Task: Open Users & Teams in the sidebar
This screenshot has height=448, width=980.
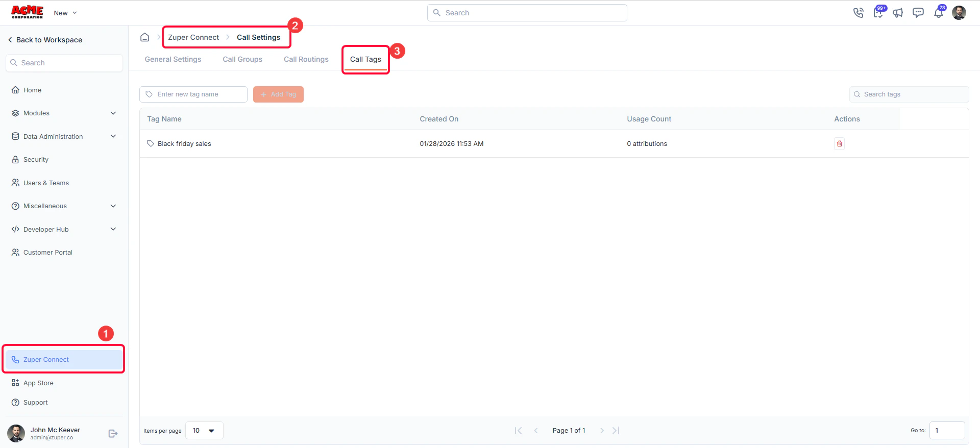Action: pyautogui.click(x=64, y=183)
